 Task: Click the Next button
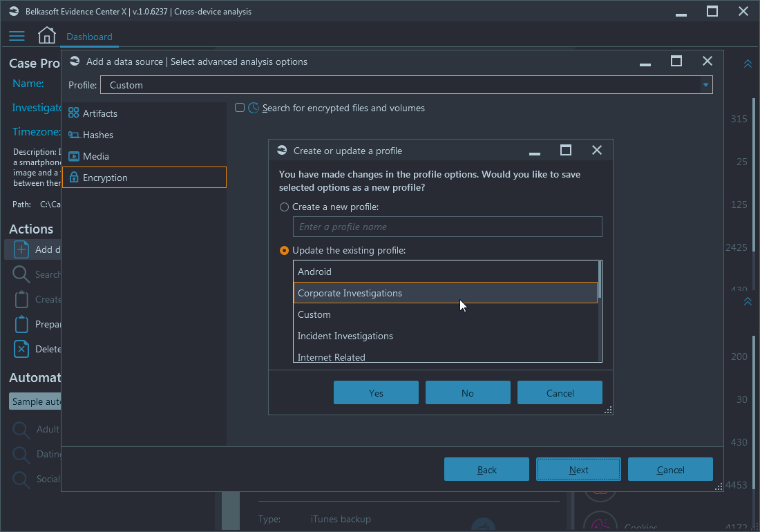coord(578,469)
